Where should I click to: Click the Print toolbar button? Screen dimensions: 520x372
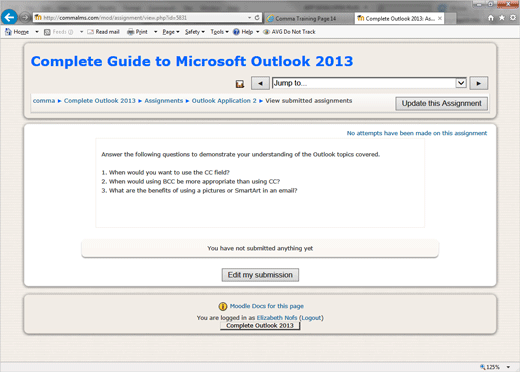(x=137, y=32)
